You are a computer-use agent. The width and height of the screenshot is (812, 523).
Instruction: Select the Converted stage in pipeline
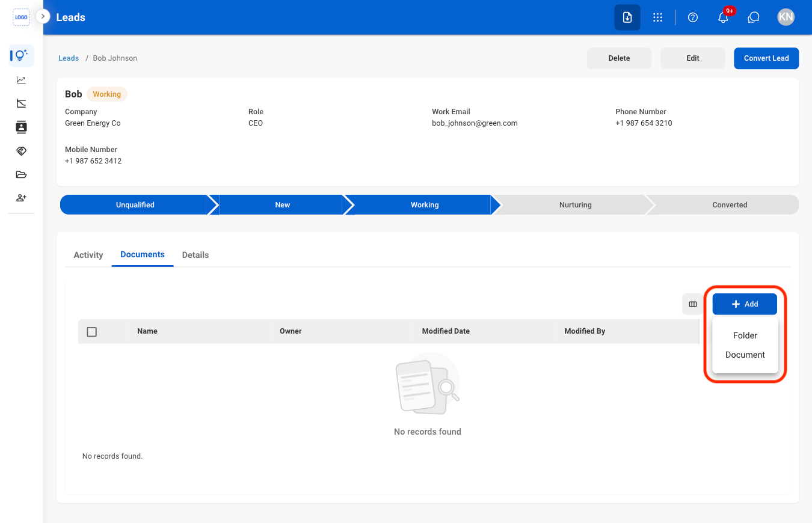coord(730,205)
